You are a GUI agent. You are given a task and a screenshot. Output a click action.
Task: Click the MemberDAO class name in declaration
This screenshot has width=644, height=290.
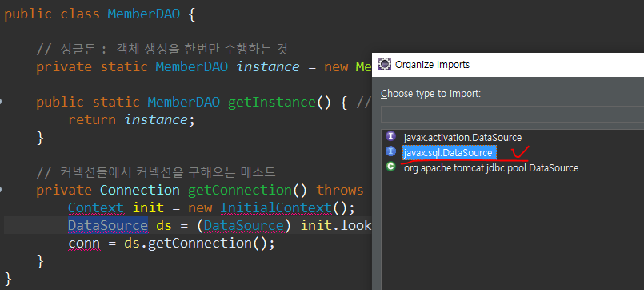tap(144, 14)
